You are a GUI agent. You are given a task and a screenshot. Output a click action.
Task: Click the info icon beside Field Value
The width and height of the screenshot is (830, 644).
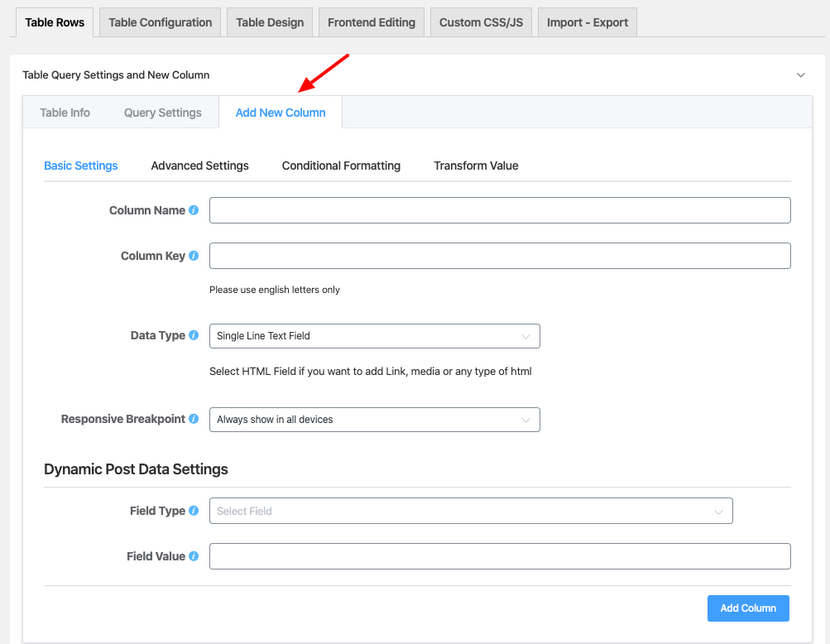pyautogui.click(x=194, y=556)
